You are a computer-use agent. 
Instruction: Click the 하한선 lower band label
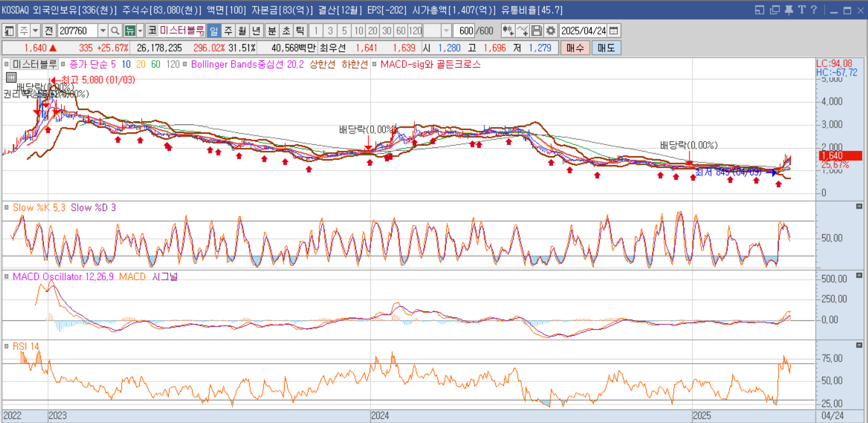click(x=355, y=64)
